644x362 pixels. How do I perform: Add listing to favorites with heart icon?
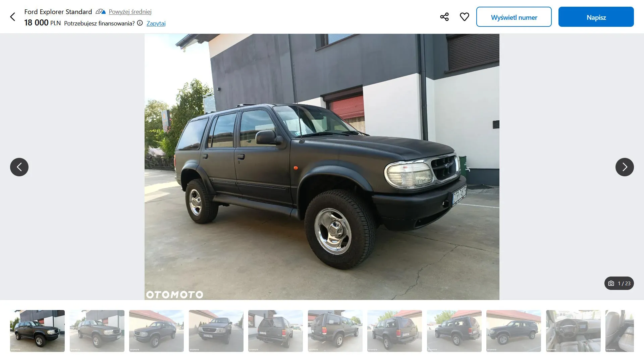pyautogui.click(x=465, y=17)
